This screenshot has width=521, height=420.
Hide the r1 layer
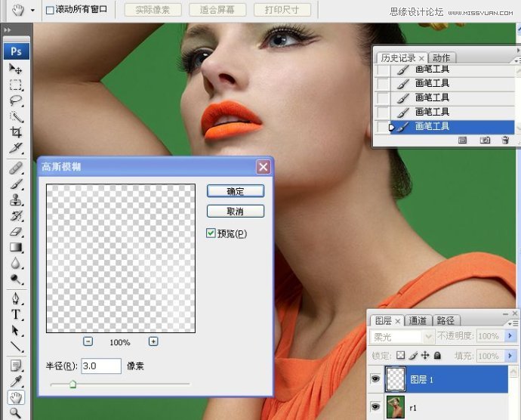click(x=375, y=406)
